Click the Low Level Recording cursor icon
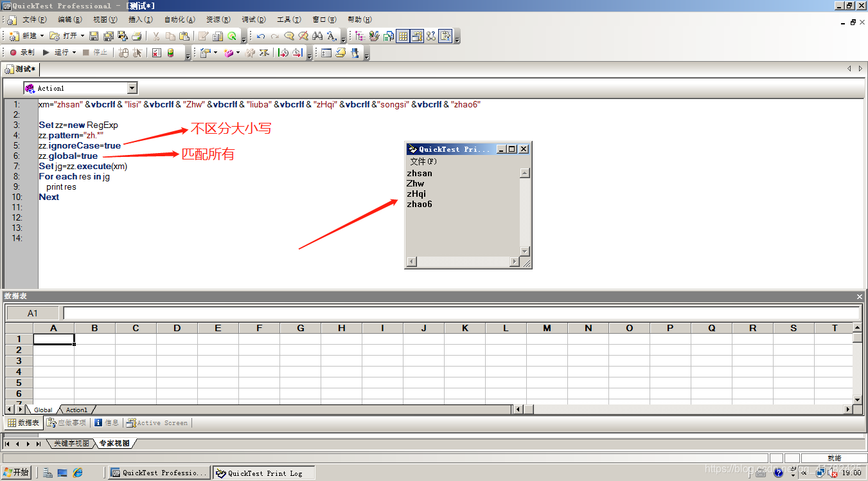This screenshot has height=481, width=868. click(x=137, y=52)
